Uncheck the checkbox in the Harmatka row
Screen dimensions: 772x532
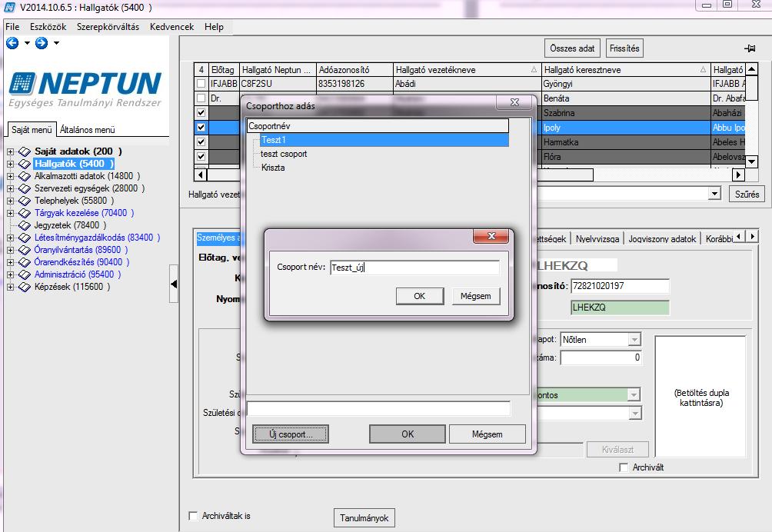point(201,141)
